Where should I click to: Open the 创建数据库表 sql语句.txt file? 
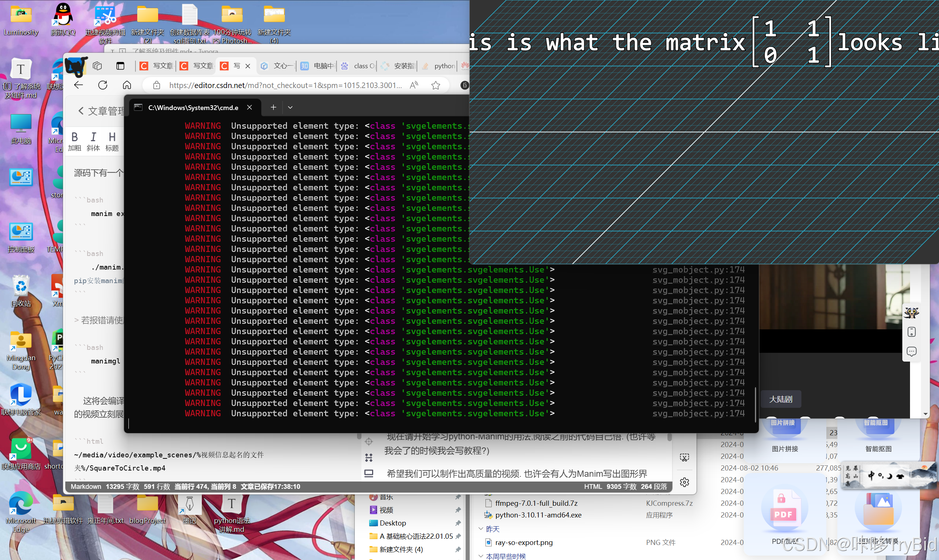coord(190,23)
